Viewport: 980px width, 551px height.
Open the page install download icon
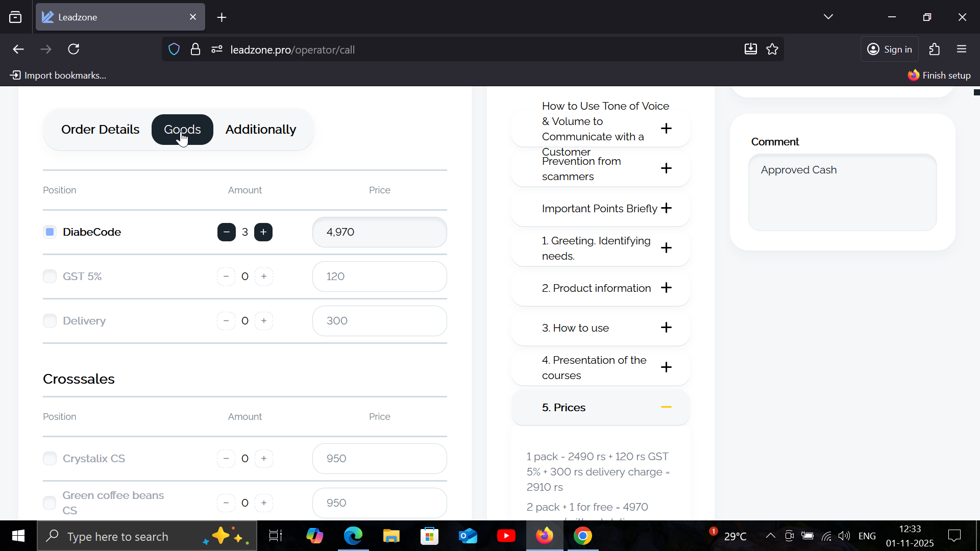click(x=750, y=49)
